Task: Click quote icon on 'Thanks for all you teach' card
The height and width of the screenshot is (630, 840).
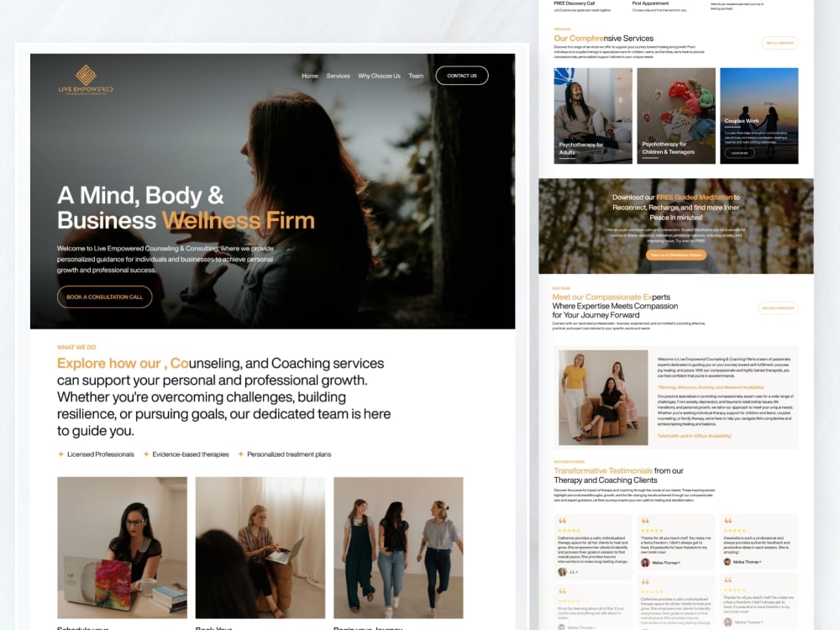Action: click(645, 521)
